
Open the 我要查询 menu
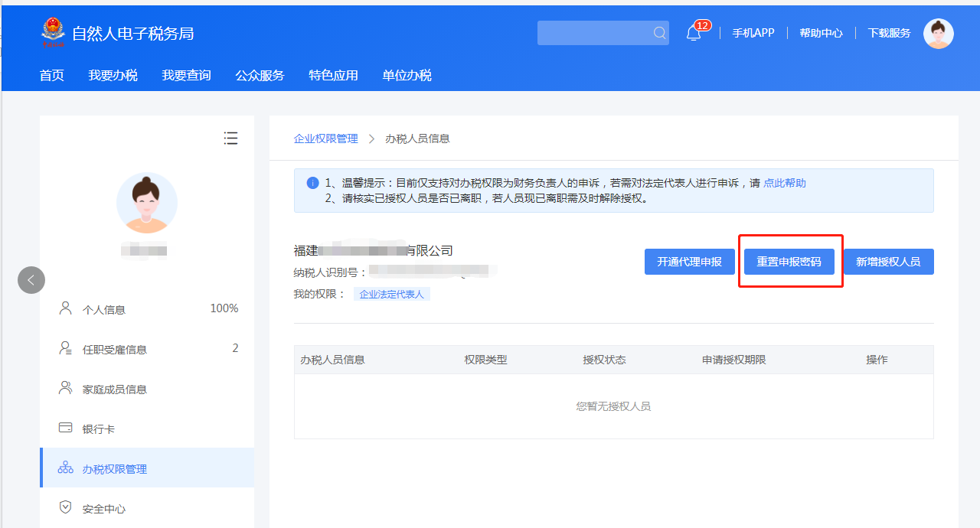pyautogui.click(x=186, y=75)
